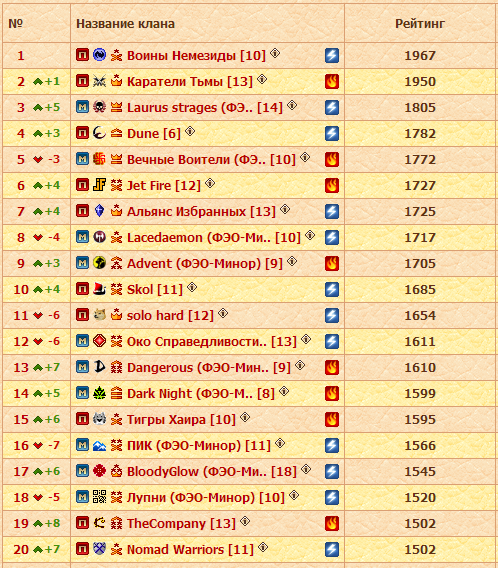Image resolution: width=498 pixels, height=568 pixels.
Task: Open the BloodyGlow clan link
Action: tap(212, 471)
